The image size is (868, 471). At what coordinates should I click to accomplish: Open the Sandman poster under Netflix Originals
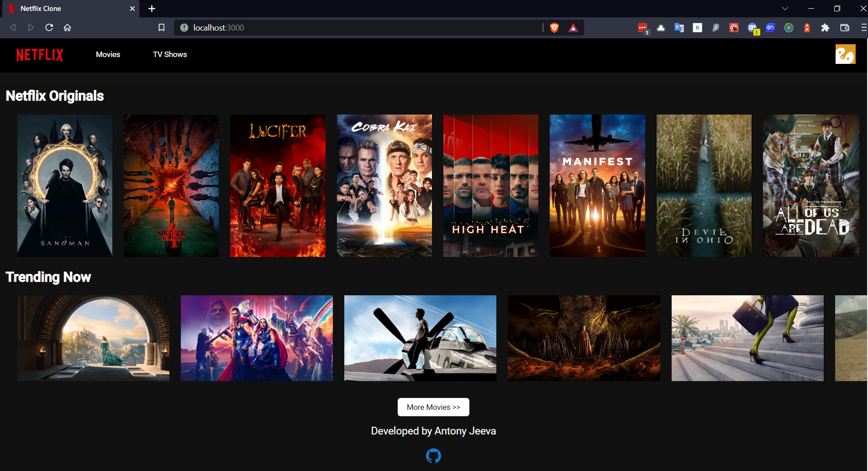[64, 185]
